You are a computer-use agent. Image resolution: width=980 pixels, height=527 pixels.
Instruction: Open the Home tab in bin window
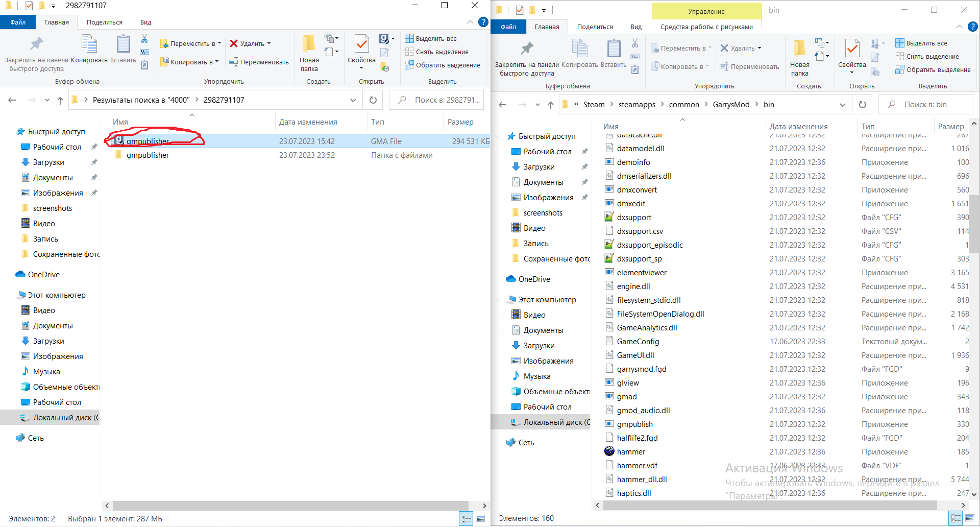(547, 27)
